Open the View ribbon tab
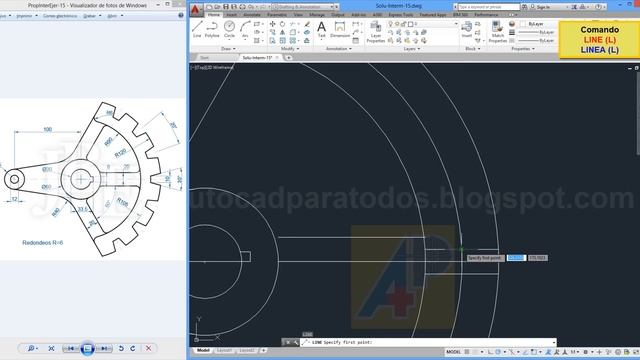Image resolution: width=640 pixels, height=360 pixels. [298, 15]
